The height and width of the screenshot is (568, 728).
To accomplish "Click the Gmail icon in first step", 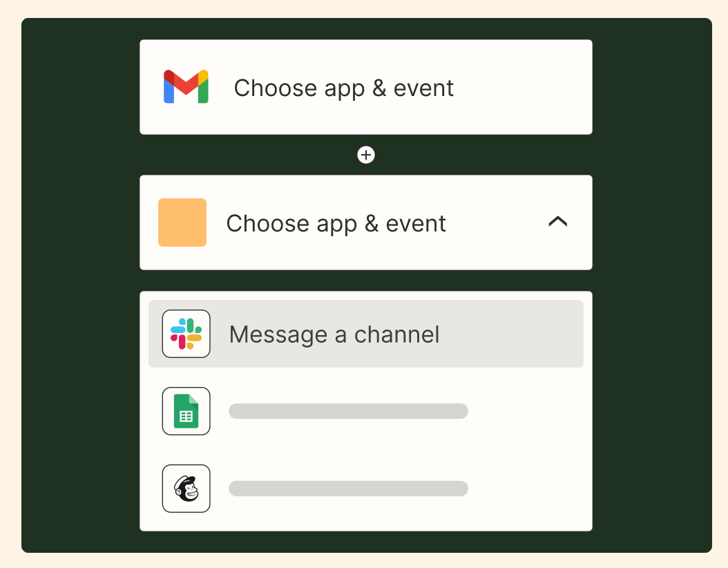I will [186, 87].
